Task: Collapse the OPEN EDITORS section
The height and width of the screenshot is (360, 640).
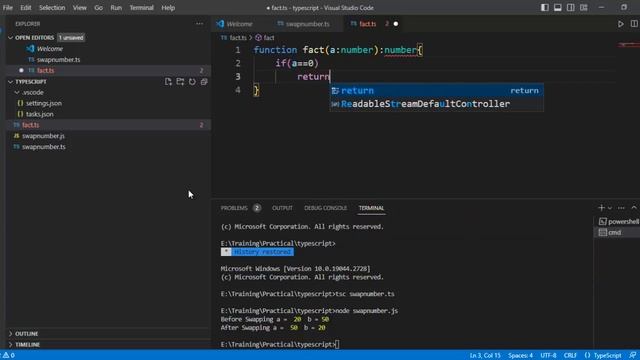Action: point(11,38)
